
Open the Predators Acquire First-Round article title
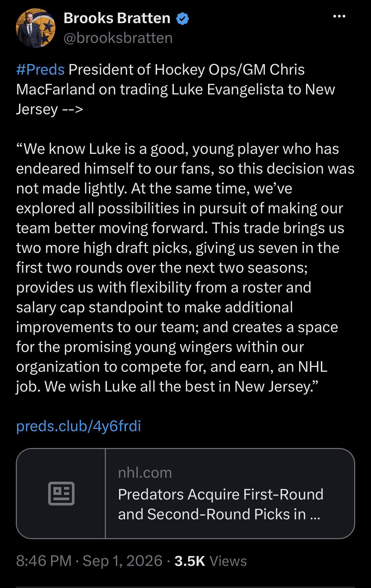(x=221, y=504)
